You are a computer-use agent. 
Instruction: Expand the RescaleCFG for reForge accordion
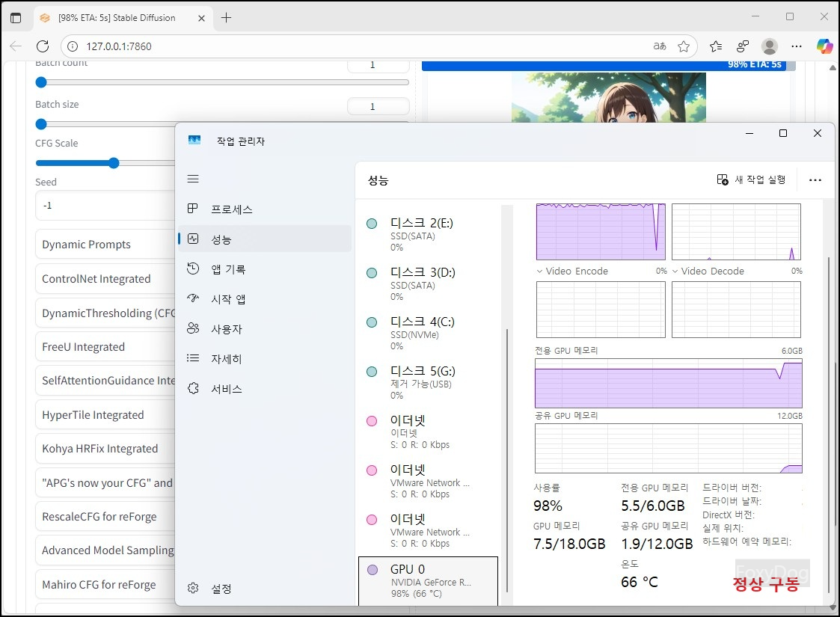[105, 516]
